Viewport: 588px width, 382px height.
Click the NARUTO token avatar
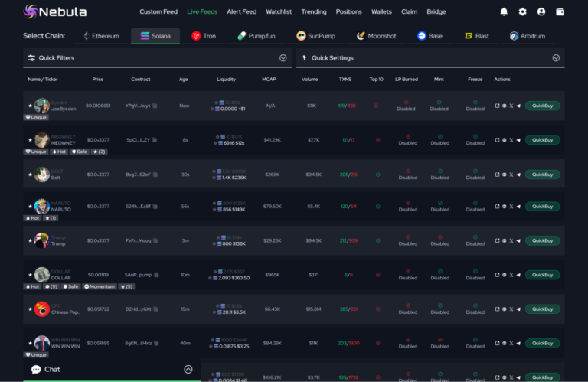tap(42, 206)
